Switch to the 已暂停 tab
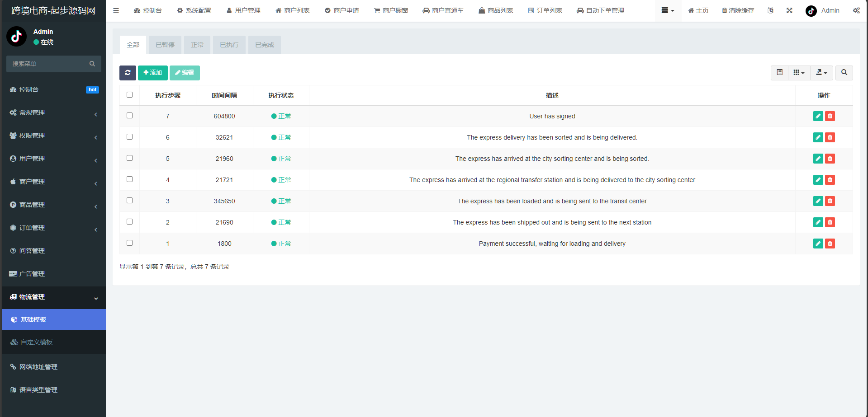Screen dimensions: 868x417 tap(165, 45)
